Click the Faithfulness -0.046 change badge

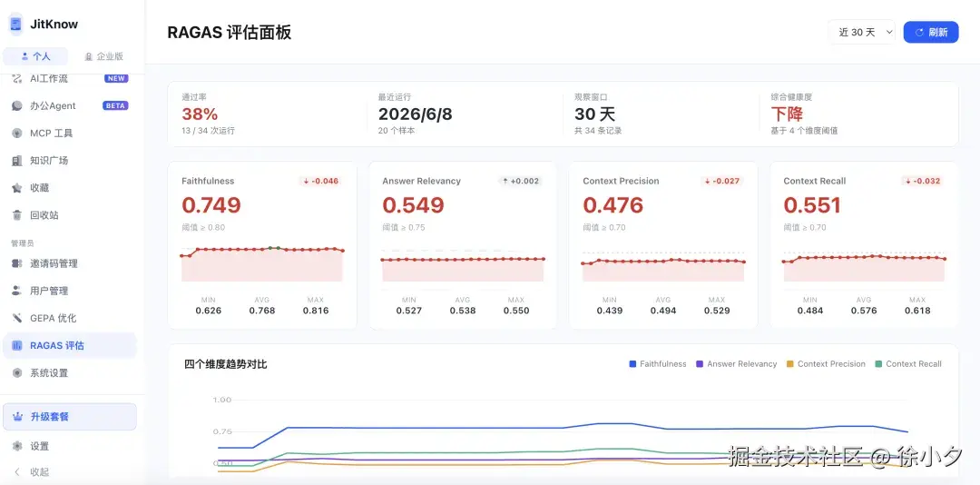click(x=320, y=182)
